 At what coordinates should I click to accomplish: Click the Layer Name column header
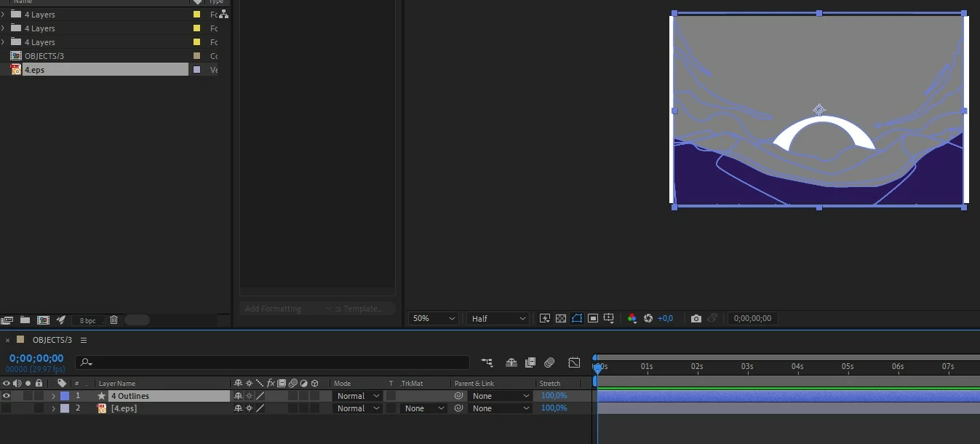click(x=117, y=384)
